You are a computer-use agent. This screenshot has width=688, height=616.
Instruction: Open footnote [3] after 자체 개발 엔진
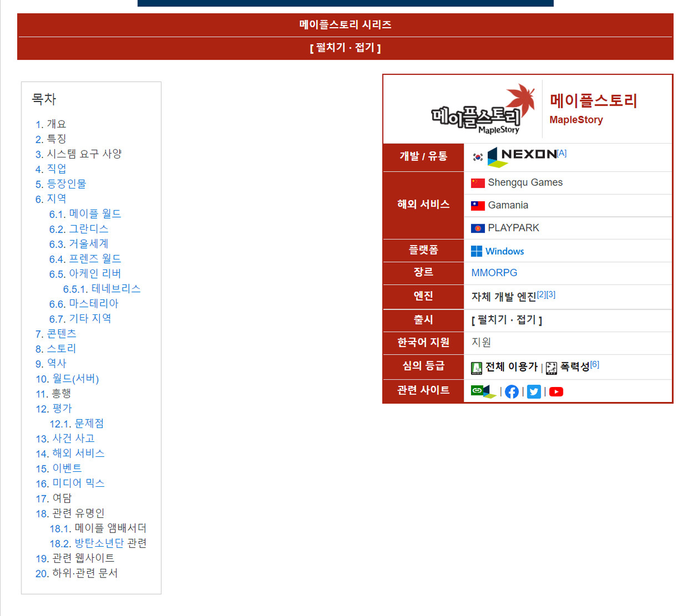tap(551, 295)
